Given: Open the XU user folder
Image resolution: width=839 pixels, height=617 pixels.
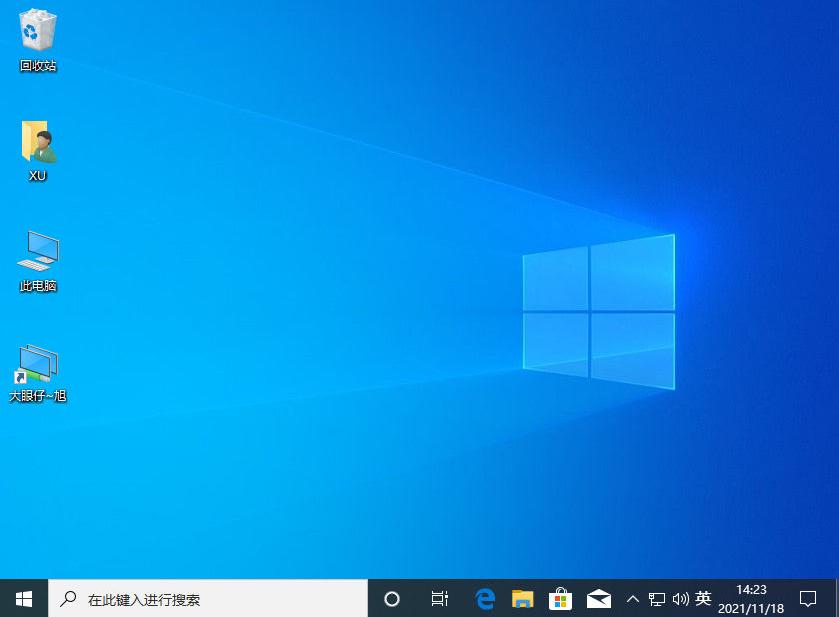Looking at the screenshot, I should tap(36, 140).
